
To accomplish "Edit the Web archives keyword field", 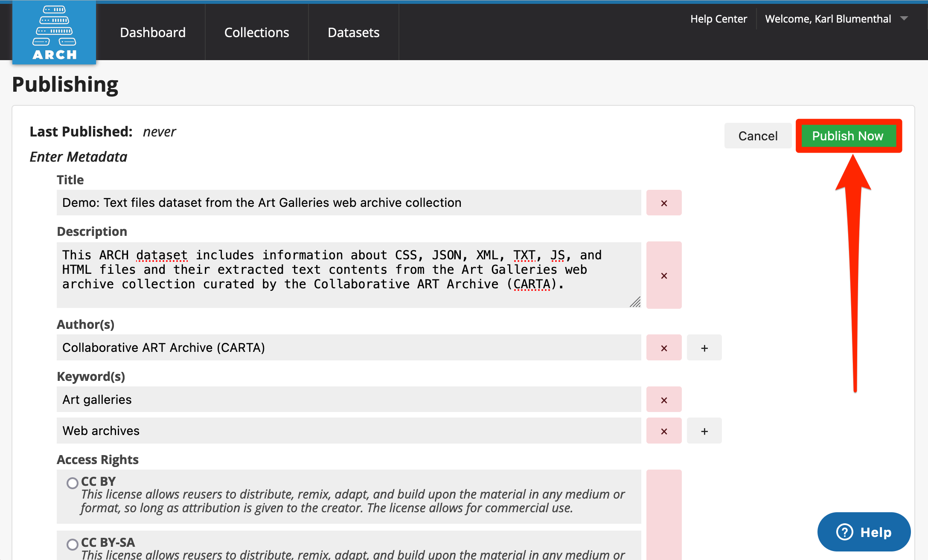I will point(349,431).
